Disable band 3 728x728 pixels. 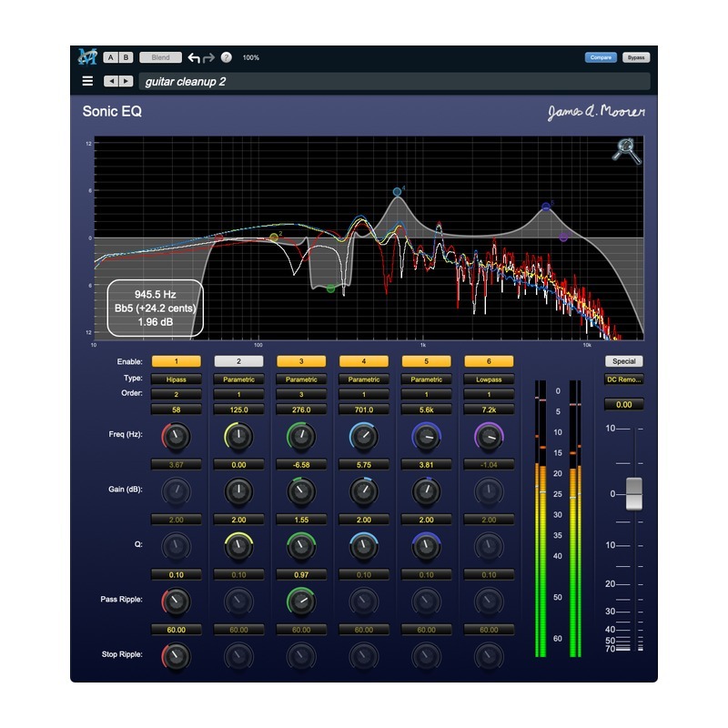pos(301,361)
